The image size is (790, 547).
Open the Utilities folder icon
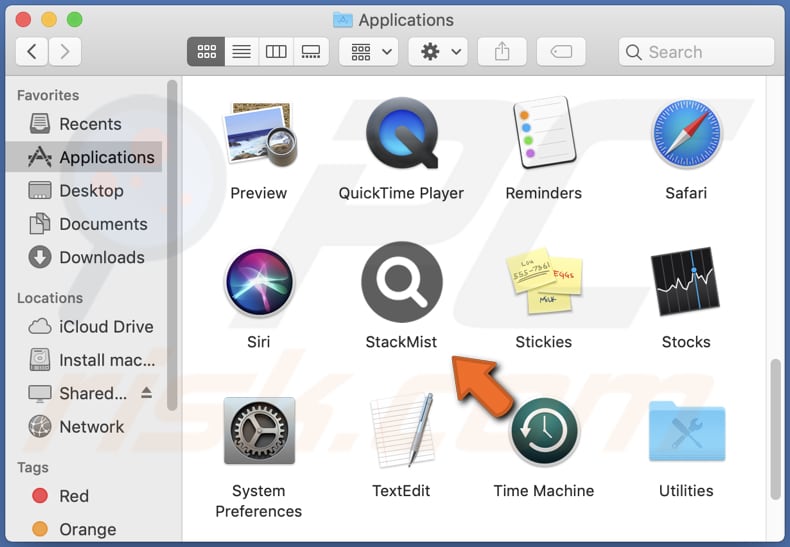686,431
